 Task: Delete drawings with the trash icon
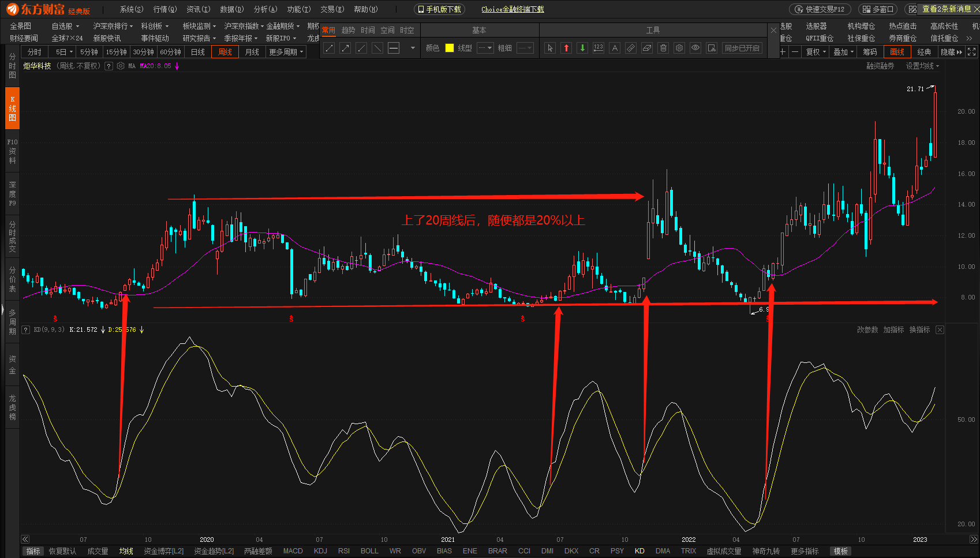tap(663, 48)
